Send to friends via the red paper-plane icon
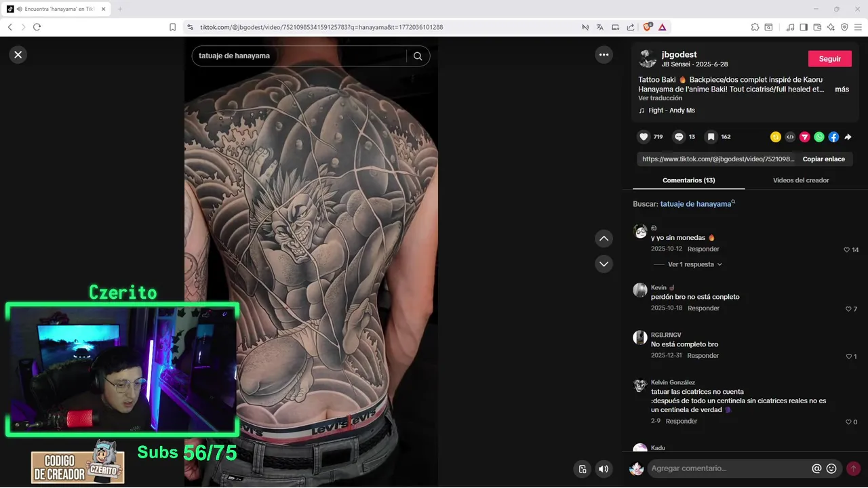This screenshot has height=488, width=868. 804,137
